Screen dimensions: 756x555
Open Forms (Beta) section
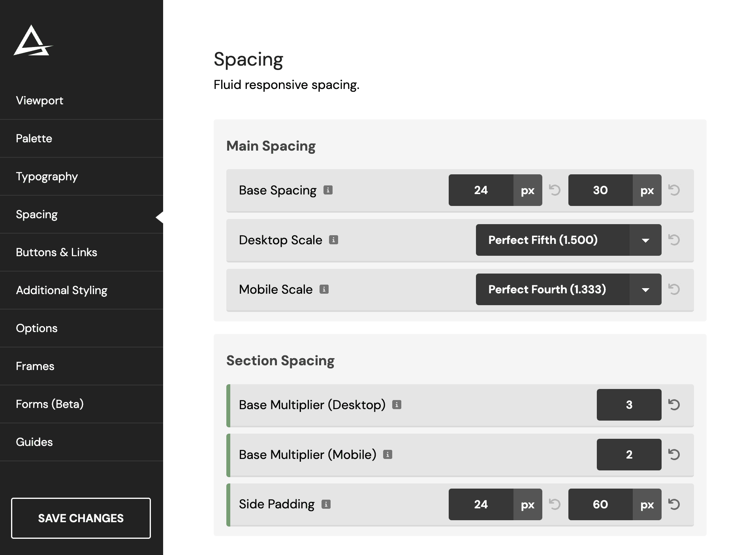point(81,404)
